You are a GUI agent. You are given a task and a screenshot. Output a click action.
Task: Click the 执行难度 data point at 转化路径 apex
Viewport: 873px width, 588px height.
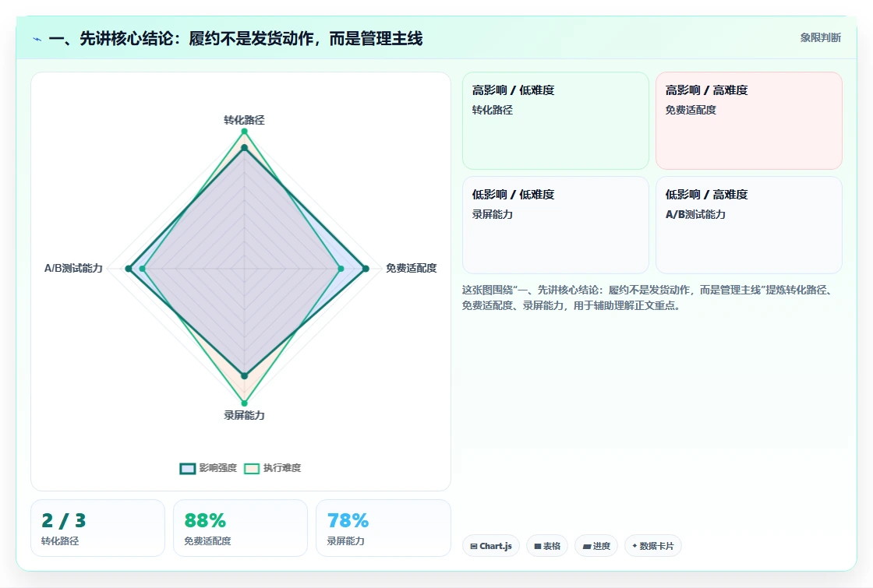[244, 132]
